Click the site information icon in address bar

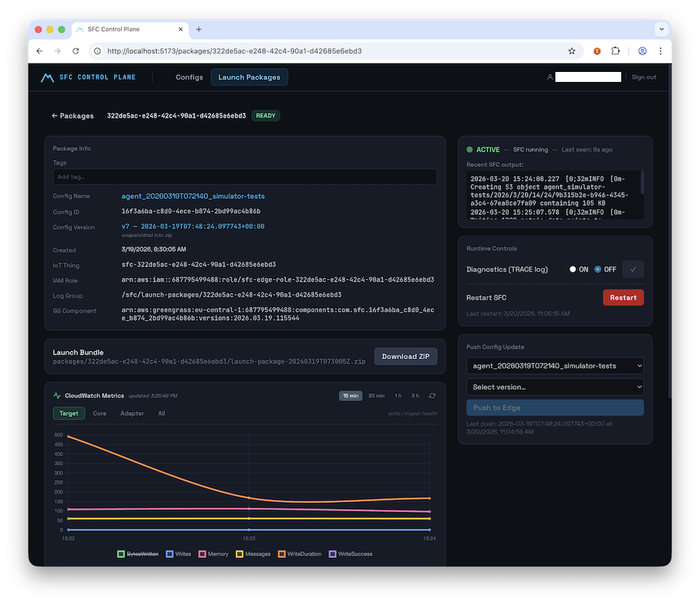tap(97, 51)
